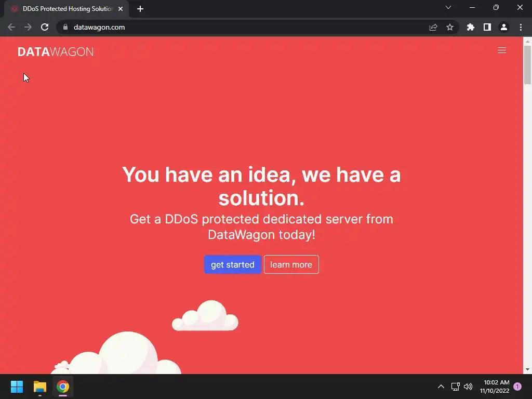Image resolution: width=532 pixels, height=399 pixels.
Task: Click the DataWagon logo
Action: pos(56,51)
